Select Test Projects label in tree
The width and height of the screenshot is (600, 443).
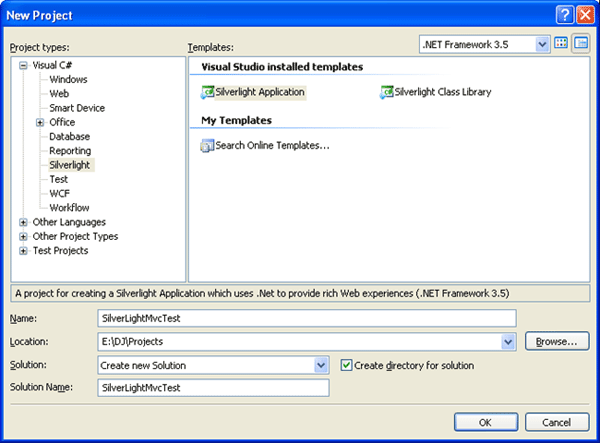pyautogui.click(x=60, y=251)
